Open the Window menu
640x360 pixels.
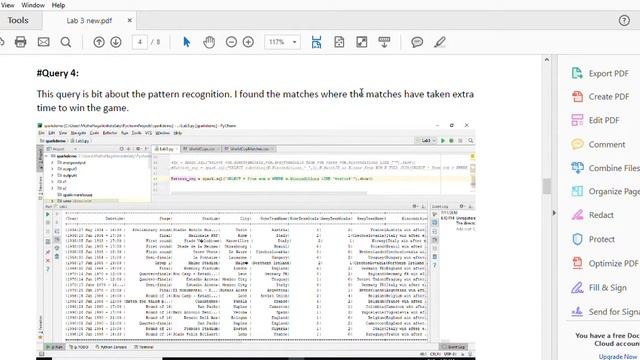[x=33, y=5]
